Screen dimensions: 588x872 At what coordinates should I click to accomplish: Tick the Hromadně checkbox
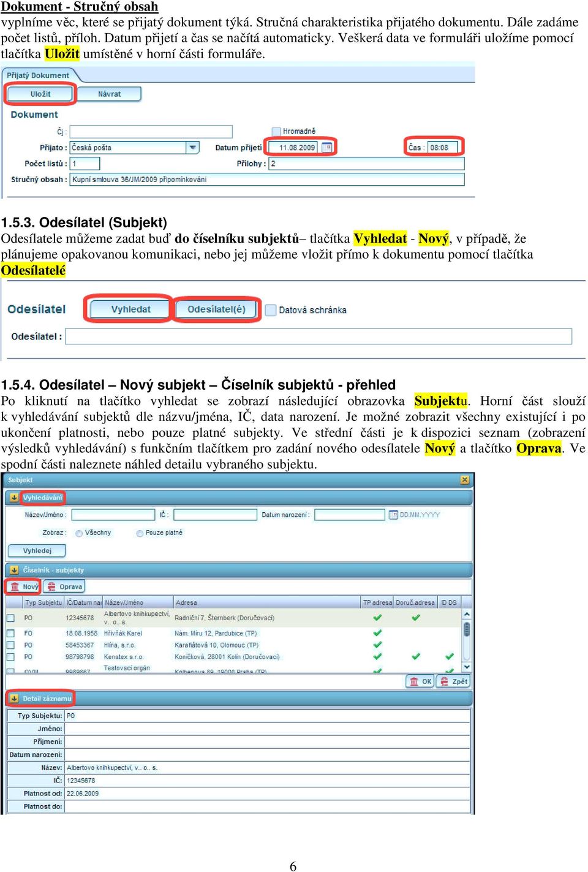point(277,131)
